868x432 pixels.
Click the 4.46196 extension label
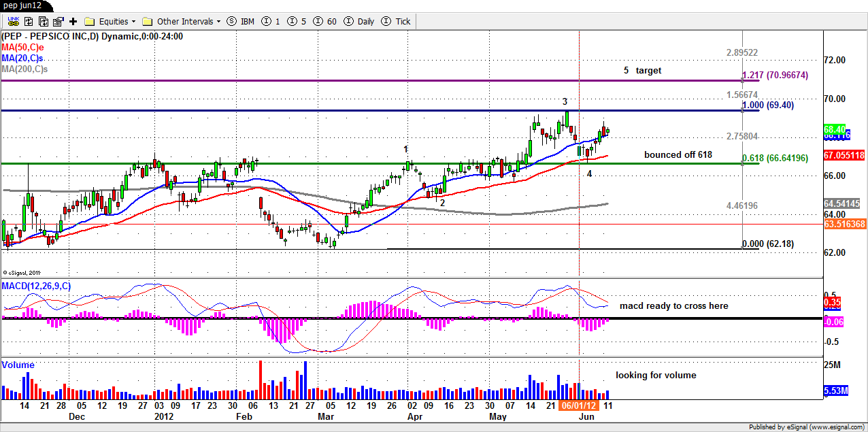click(x=742, y=205)
